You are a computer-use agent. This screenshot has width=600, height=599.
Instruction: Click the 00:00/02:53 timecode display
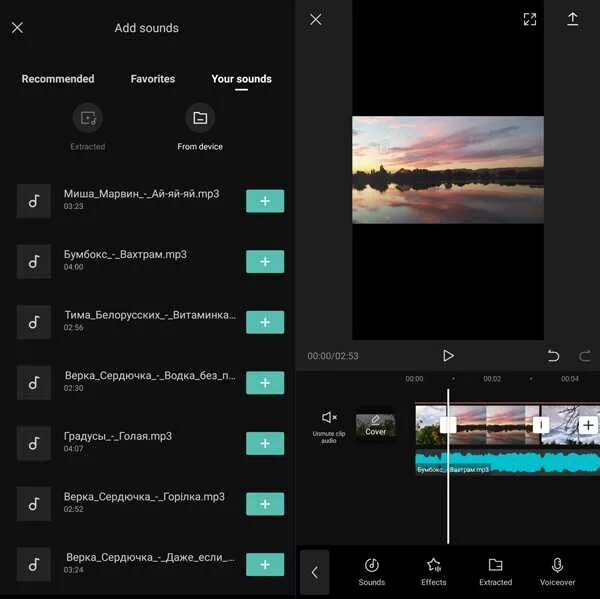tap(333, 356)
